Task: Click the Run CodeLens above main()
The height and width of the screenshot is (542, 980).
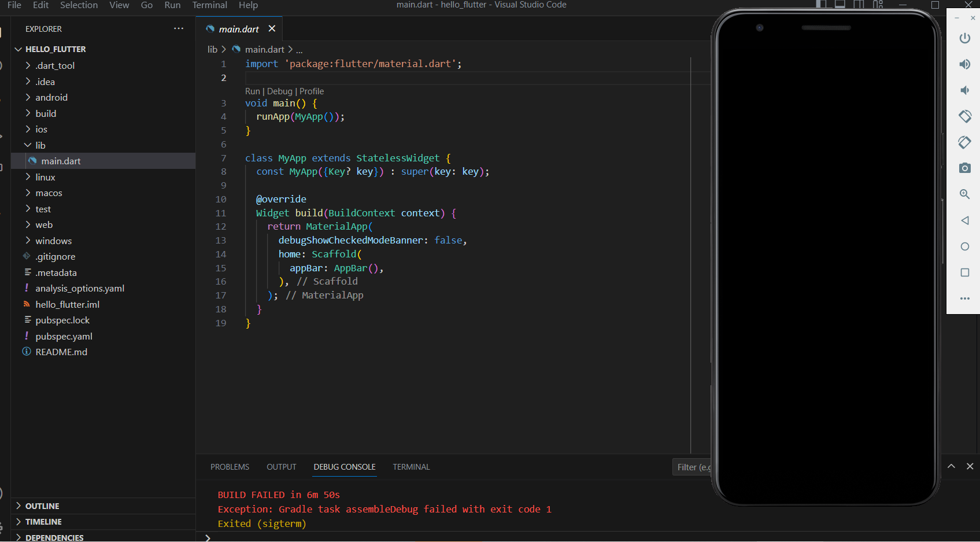Action: (253, 91)
